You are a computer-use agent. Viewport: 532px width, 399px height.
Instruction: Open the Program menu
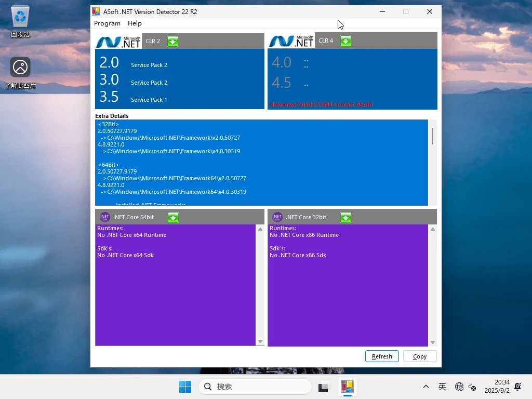107,23
